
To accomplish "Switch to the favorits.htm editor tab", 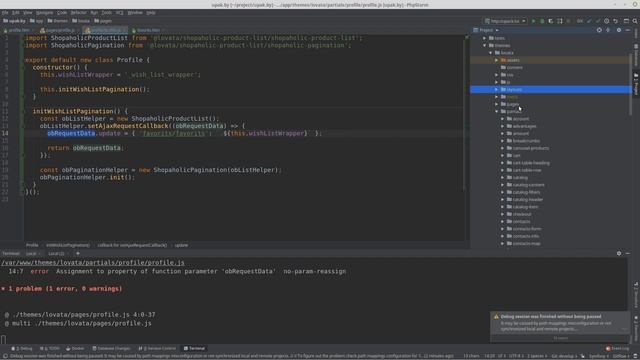I will 146,30.
